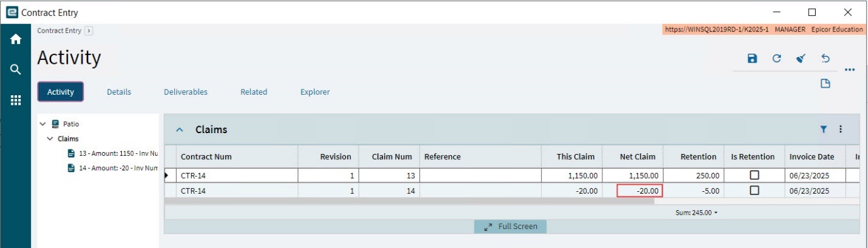Click the Refresh icon in toolbar
This screenshot has width=868, height=248.
777,59
